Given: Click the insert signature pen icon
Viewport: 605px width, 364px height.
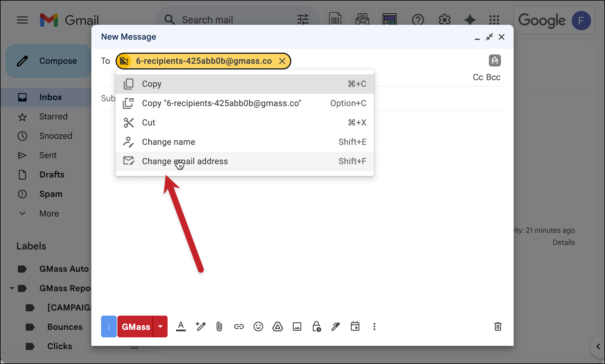Looking at the screenshot, I should tap(335, 327).
